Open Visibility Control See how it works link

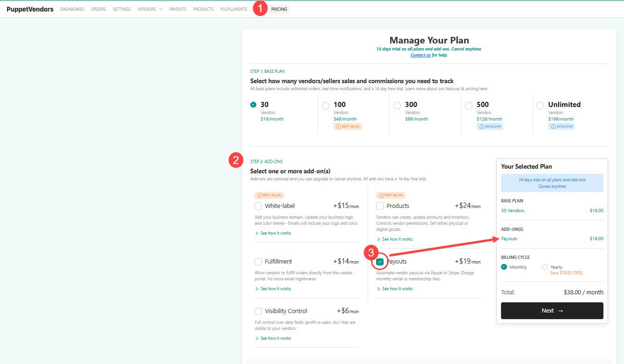(273, 338)
